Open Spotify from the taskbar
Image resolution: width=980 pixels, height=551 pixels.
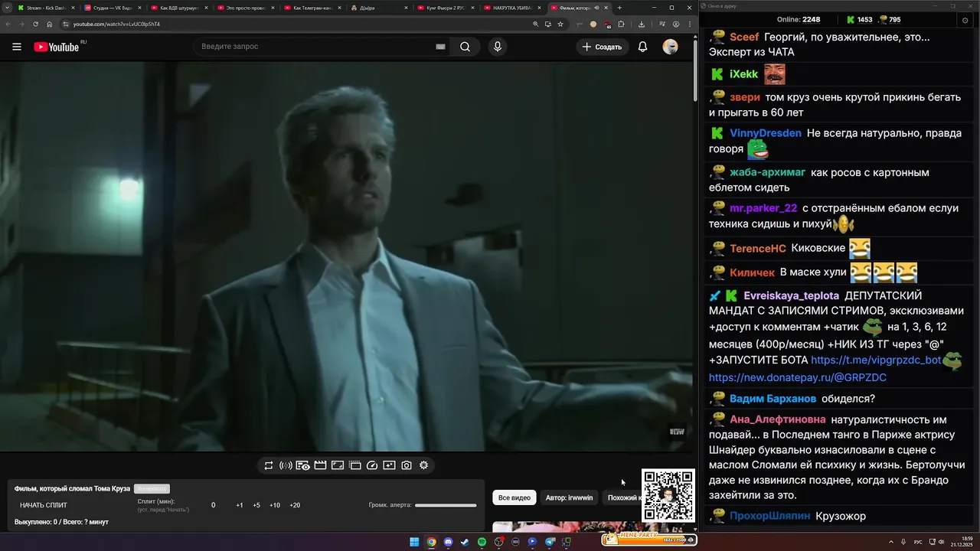pyautogui.click(x=482, y=542)
